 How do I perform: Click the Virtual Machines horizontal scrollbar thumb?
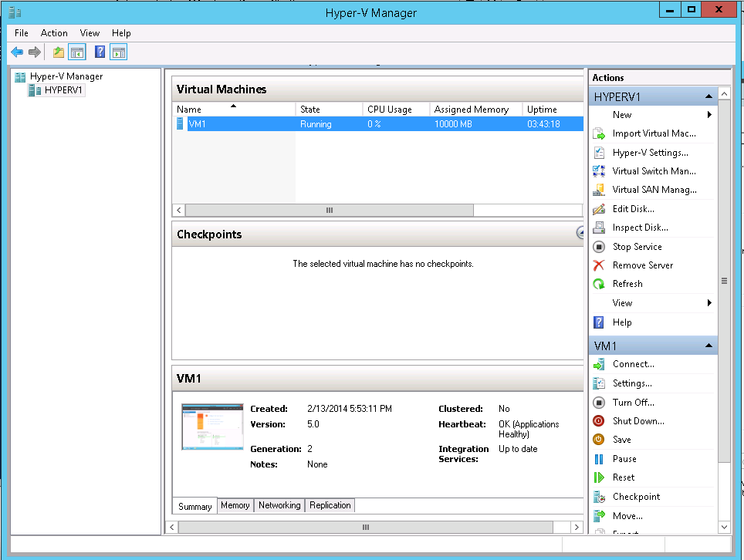coord(330,210)
